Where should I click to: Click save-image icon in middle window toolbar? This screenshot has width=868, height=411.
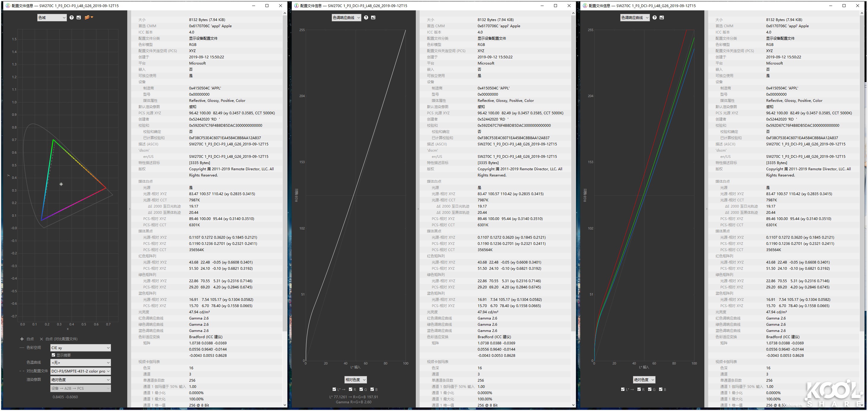(x=373, y=17)
